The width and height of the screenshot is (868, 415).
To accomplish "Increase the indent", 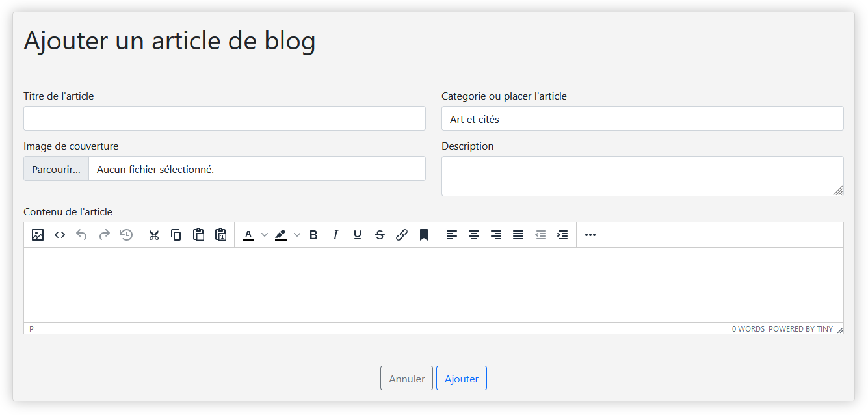I will tap(562, 235).
